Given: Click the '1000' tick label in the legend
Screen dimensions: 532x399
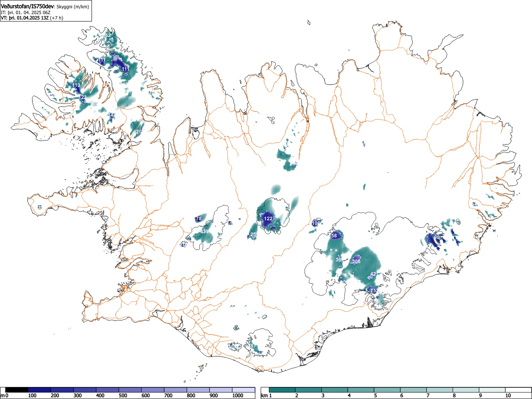Looking at the screenshot, I should tap(238, 396).
